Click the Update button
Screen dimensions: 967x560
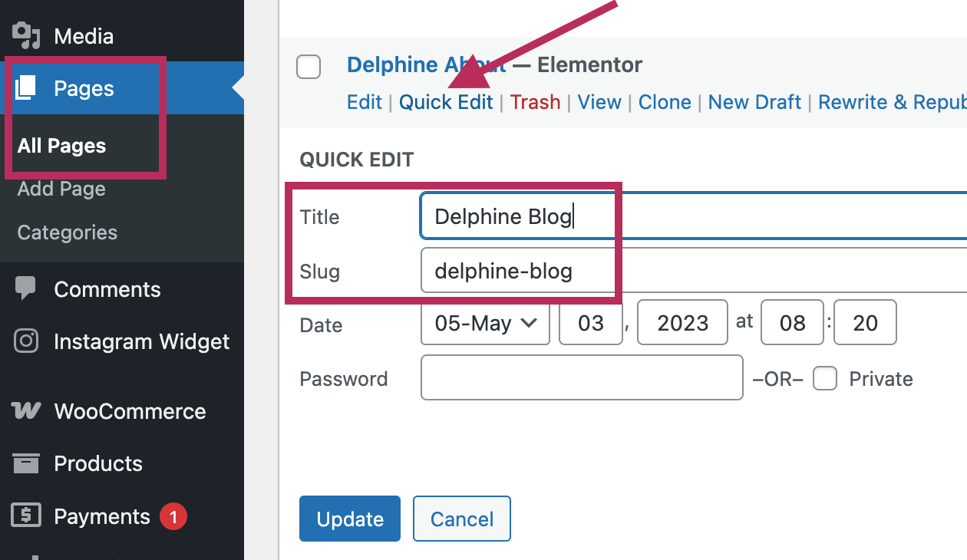(350, 519)
